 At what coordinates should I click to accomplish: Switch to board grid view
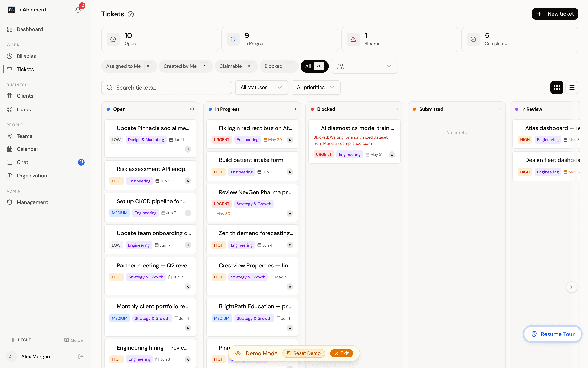[x=557, y=87]
